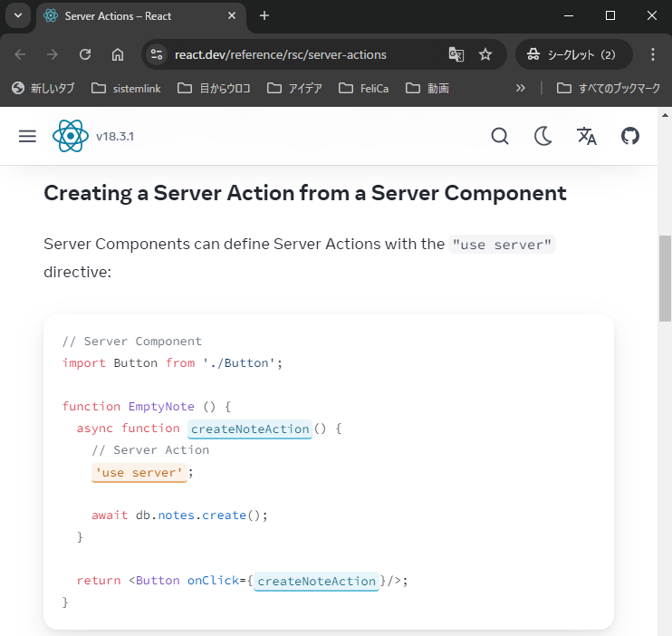Open the 新しいタブ bookmark
The width and height of the screenshot is (672, 636).
click(43, 89)
